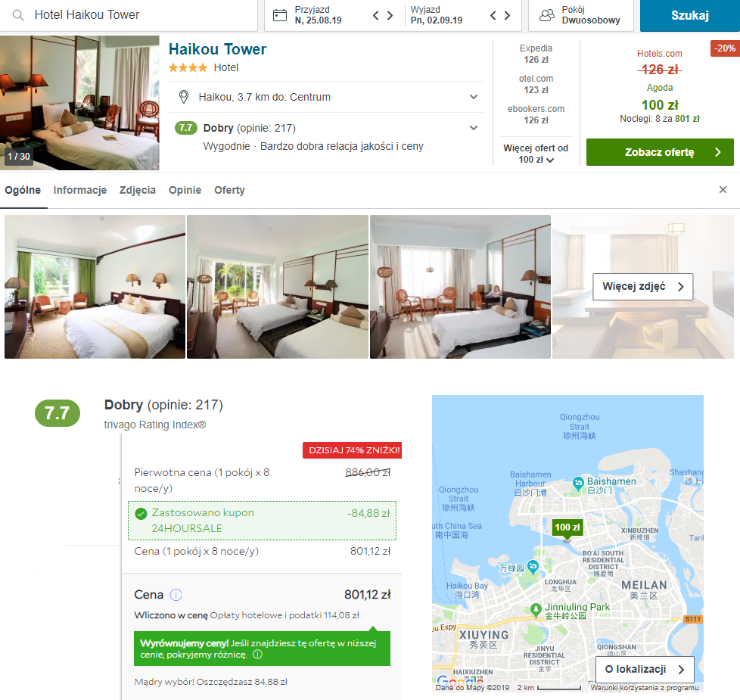This screenshot has width=740, height=700.
Task: Click the room guests icon
Action: click(546, 15)
